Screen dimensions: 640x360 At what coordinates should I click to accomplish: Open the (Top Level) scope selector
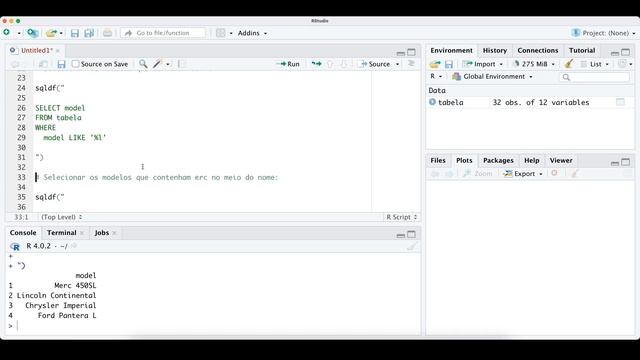pyautogui.click(x=61, y=217)
